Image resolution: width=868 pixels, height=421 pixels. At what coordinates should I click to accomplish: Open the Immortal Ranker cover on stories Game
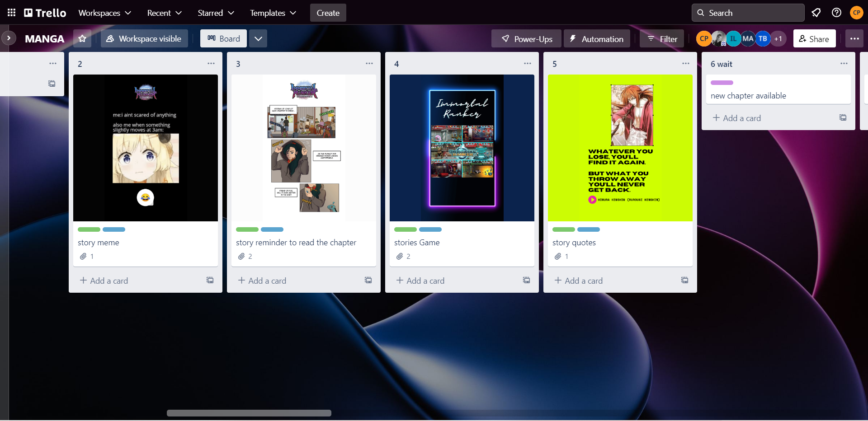(462, 148)
